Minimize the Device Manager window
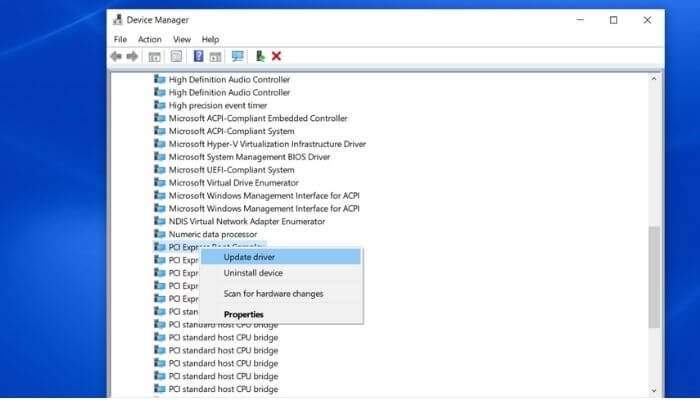This screenshot has height=400, width=700. (x=580, y=20)
